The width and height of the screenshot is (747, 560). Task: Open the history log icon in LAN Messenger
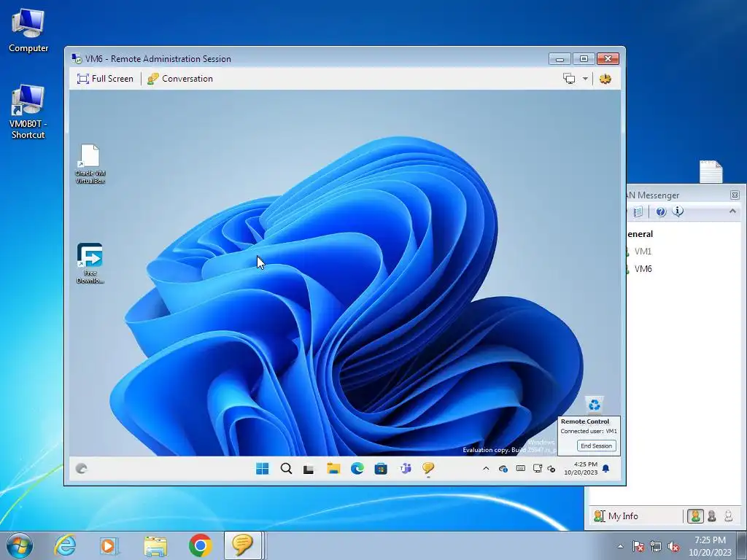tap(638, 211)
